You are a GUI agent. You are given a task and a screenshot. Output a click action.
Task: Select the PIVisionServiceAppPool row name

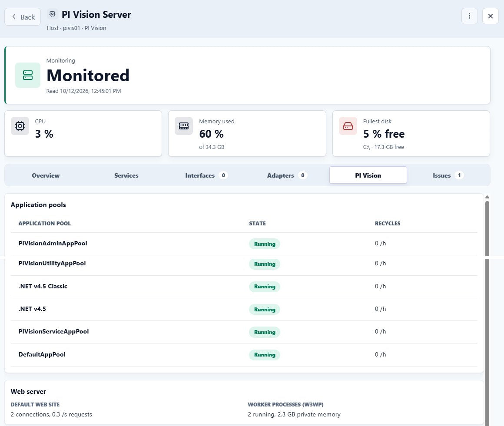pyautogui.click(x=54, y=331)
